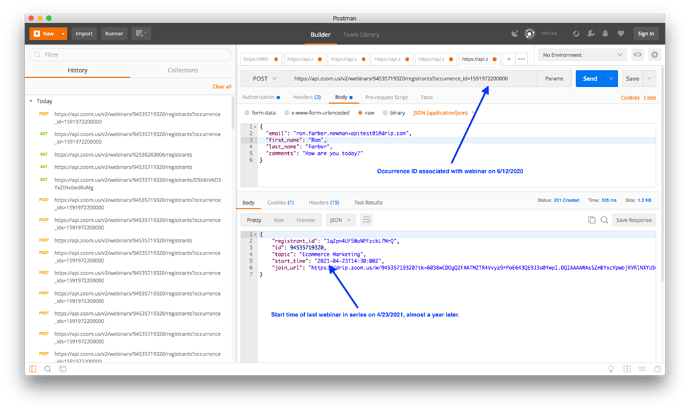This screenshot has height=411, width=690.
Task: Click the find magnifier icon in bottom bar
Action: (x=48, y=369)
